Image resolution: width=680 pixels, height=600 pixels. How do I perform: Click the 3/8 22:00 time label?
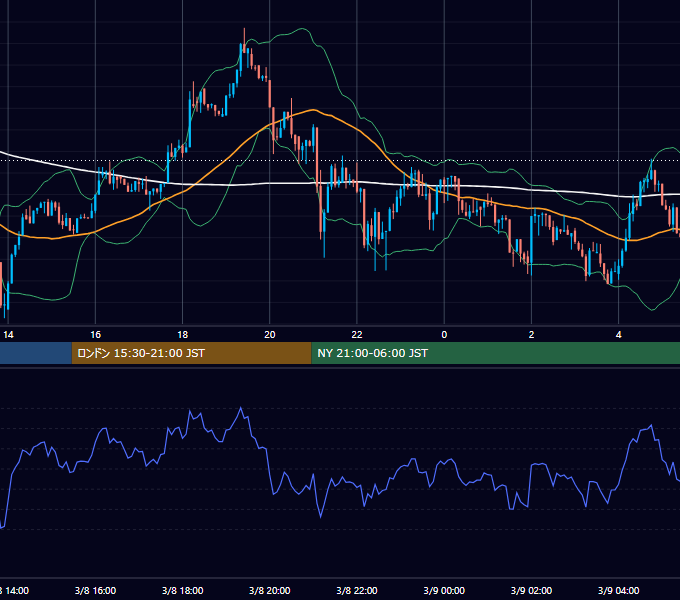click(357, 590)
